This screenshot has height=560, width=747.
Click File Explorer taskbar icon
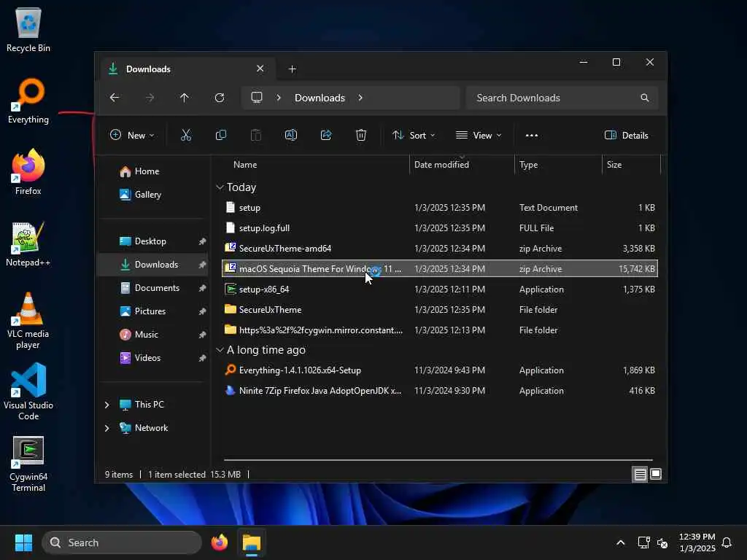coord(252,542)
